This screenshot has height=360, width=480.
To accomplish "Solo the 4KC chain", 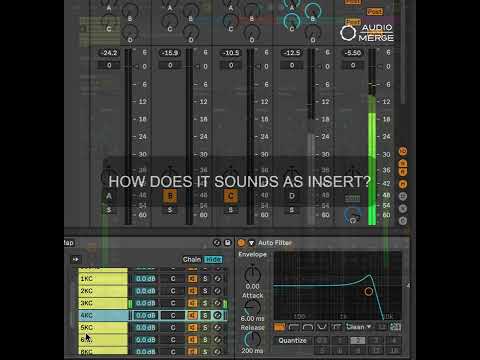I will [205, 315].
